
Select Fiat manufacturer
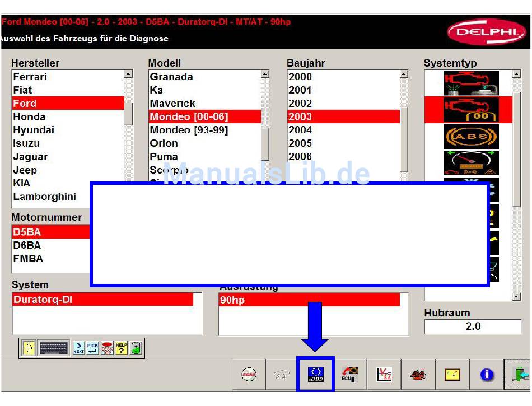(68, 90)
